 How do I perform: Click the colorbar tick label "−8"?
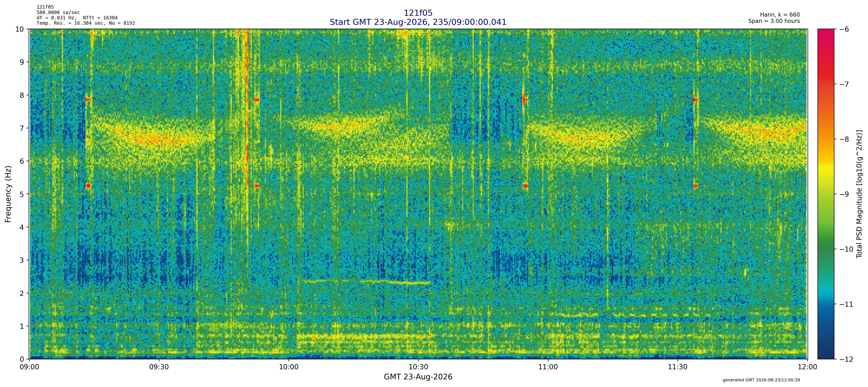tap(844, 139)
